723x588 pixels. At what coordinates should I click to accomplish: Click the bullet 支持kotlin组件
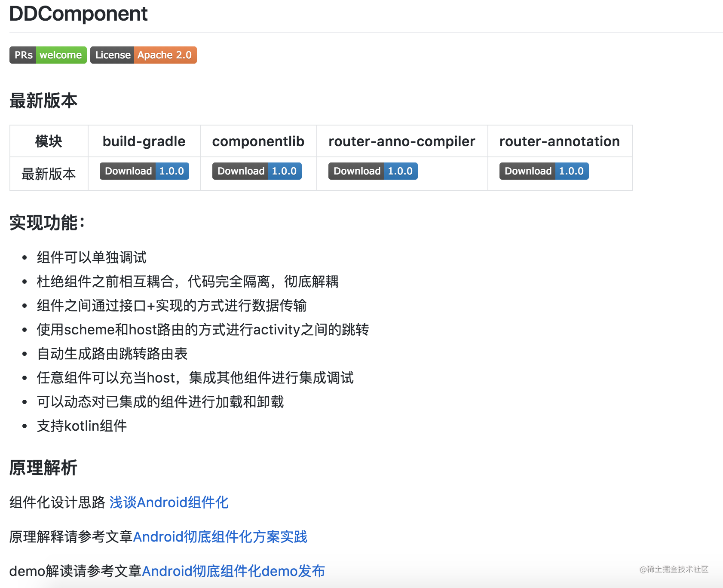click(x=82, y=426)
